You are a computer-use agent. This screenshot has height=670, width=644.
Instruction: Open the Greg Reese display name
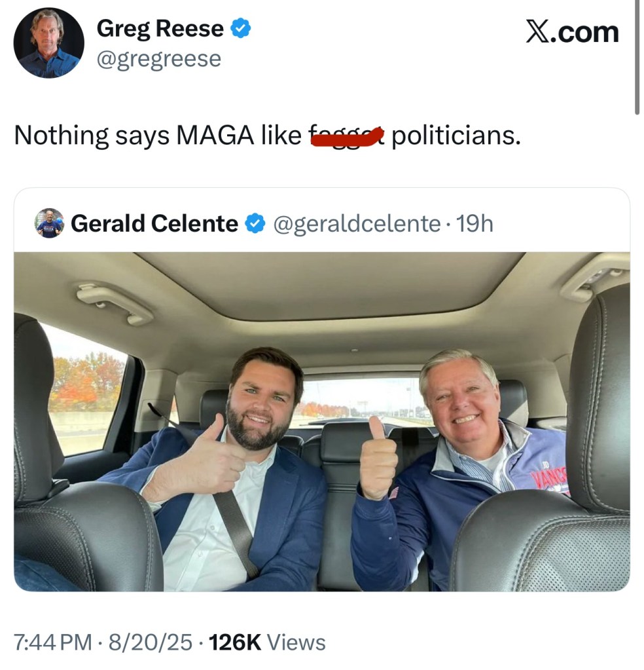(160, 28)
